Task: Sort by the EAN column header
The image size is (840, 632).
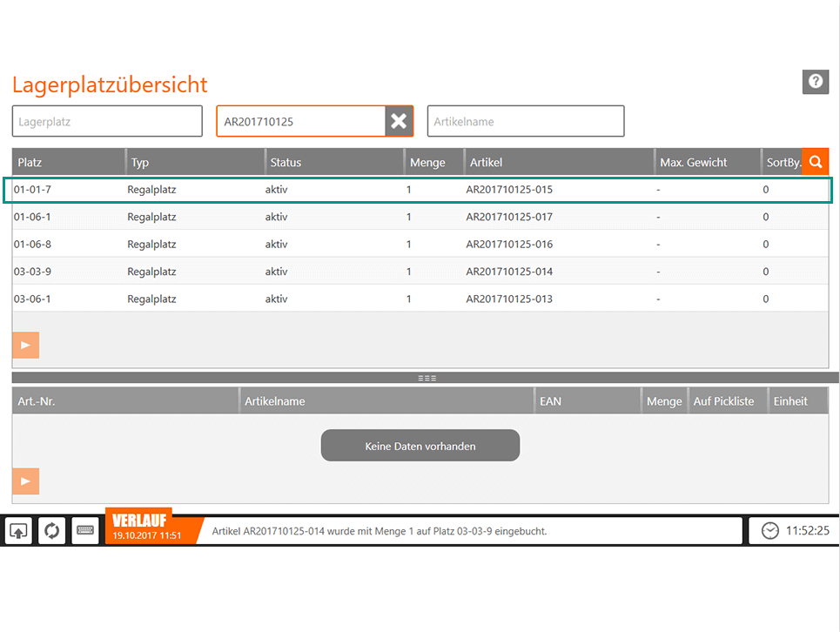Action: pos(587,401)
